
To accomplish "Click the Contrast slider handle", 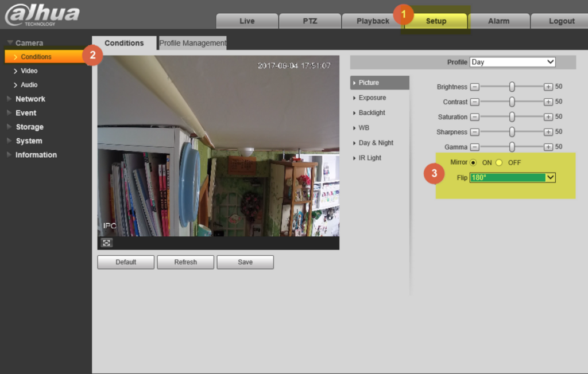I will tap(512, 102).
